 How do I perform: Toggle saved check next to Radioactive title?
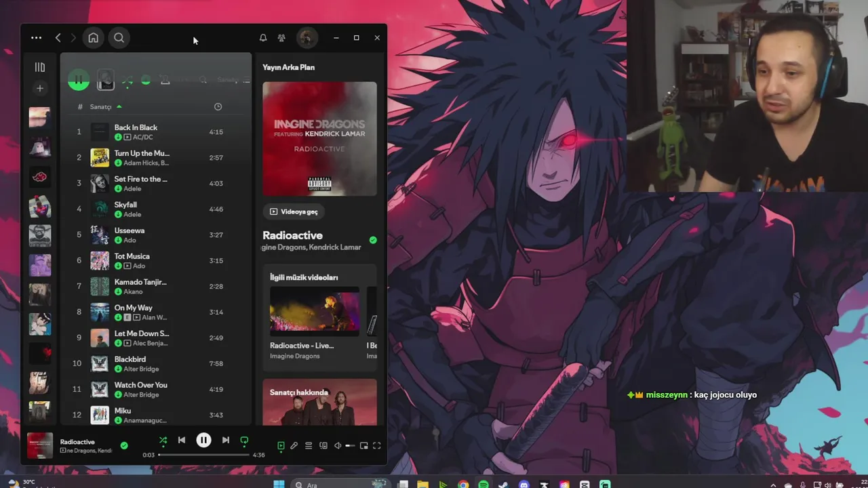pyautogui.click(x=373, y=239)
